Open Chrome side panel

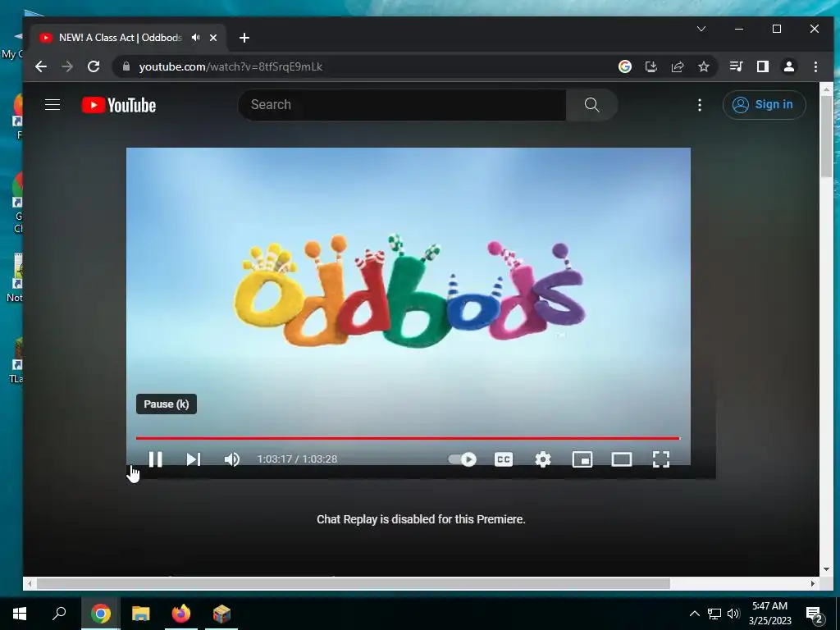(762, 66)
